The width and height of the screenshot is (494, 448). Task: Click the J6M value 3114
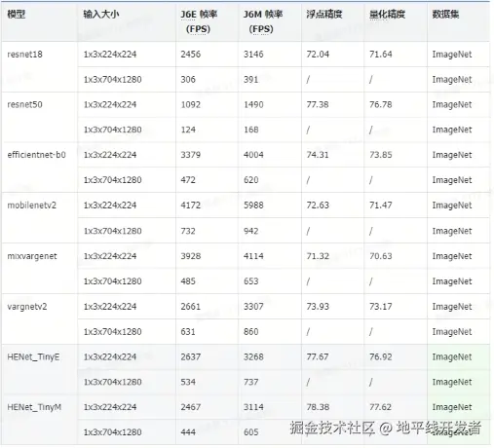[x=253, y=407]
